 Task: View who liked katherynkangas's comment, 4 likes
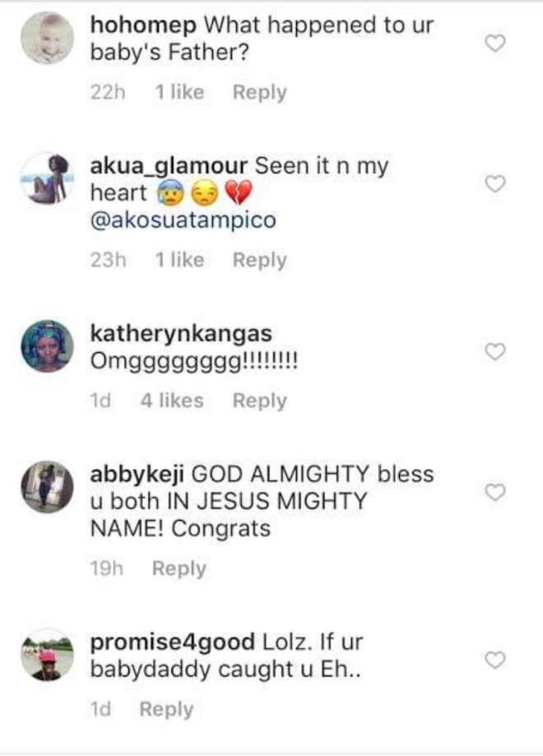pos(172,401)
